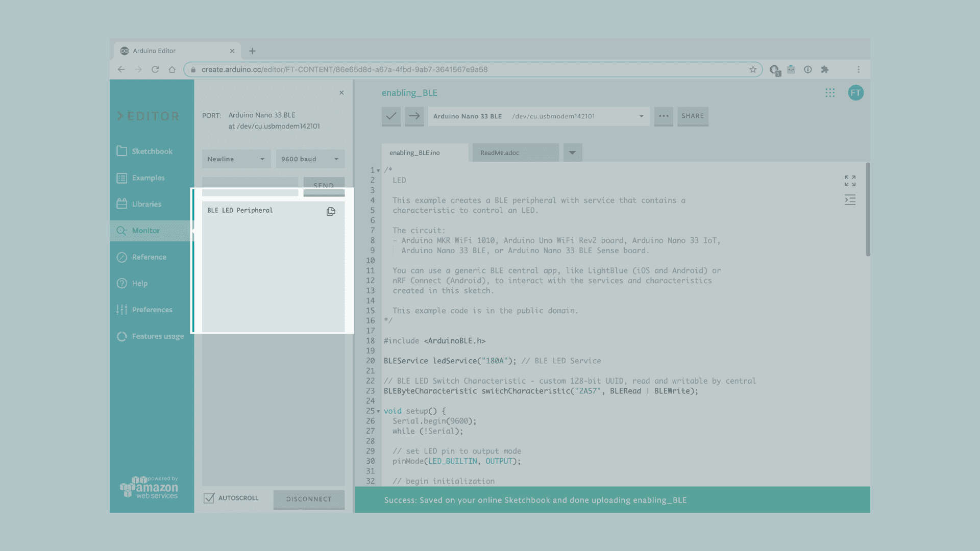The width and height of the screenshot is (980, 551).
Task: Click the Disconnect button
Action: tap(308, 499)
